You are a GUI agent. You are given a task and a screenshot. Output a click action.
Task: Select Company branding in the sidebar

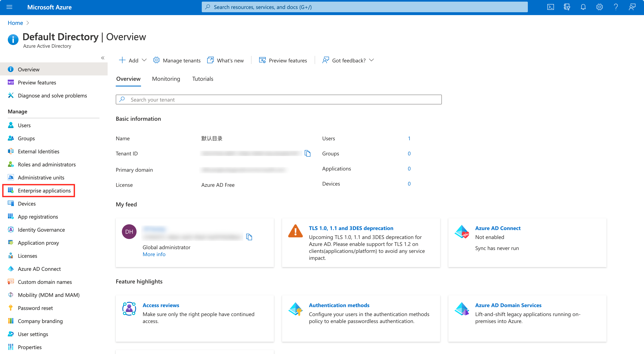[40, 321]
